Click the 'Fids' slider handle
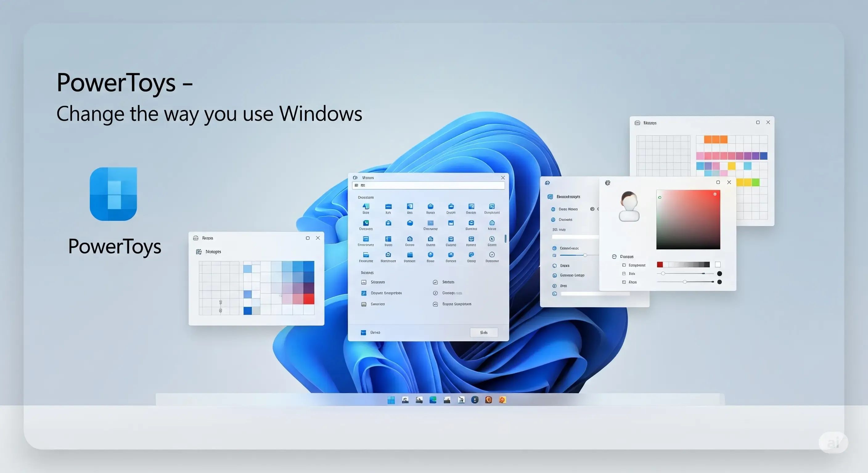868x473 pixels. 663,273
